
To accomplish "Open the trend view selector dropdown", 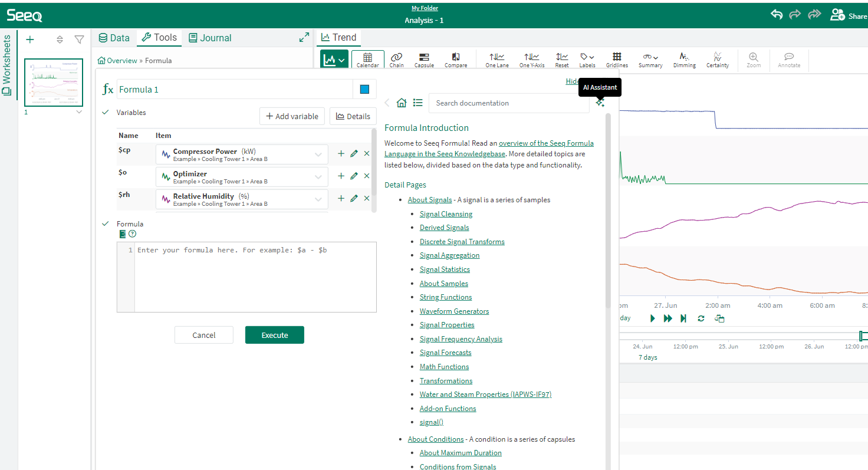I will (x=334, y=60).
